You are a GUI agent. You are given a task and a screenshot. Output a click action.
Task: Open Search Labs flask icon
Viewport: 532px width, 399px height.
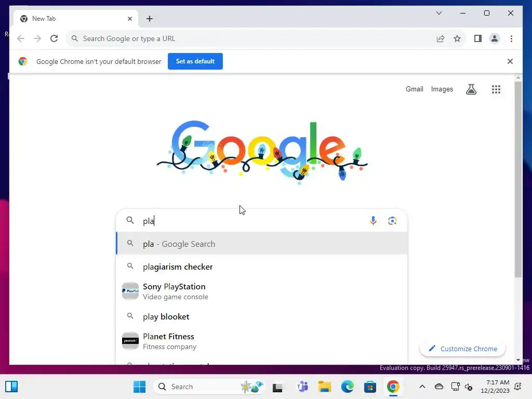(471, 89)
